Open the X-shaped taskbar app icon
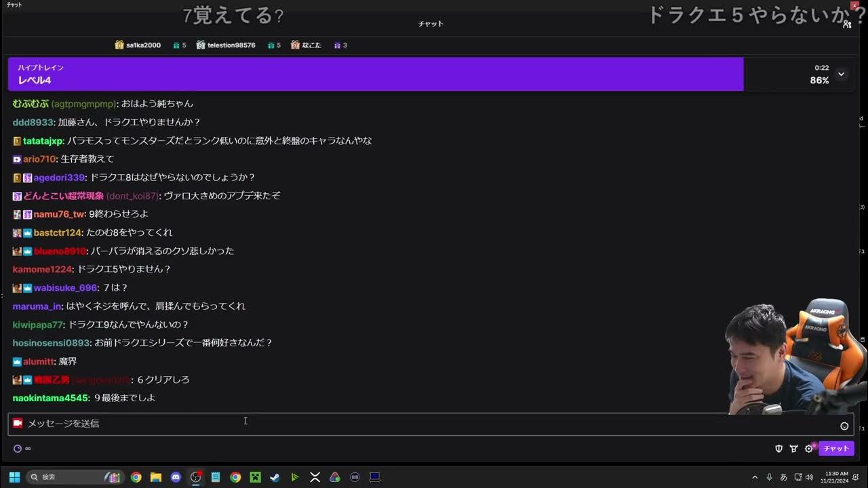Image resolution: width=868 pixels, height=488 pixels. [x=315, y=477]
